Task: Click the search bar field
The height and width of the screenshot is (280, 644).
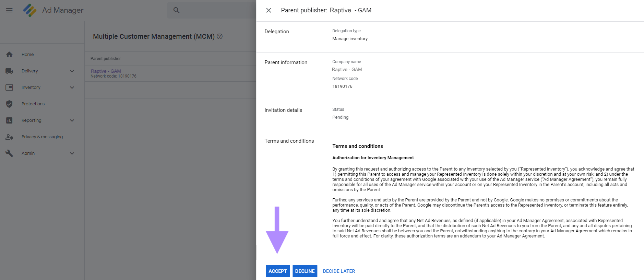Action: pos(212,10)
